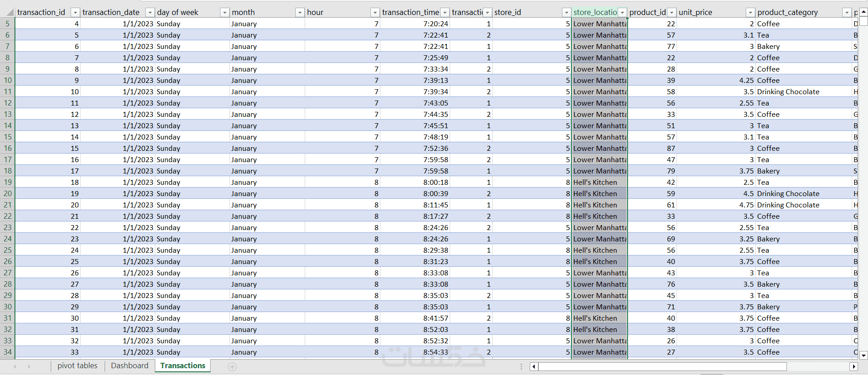868x375 pixels.
Task: Click the product_id cell 61
Action: (x=652, y=205)
